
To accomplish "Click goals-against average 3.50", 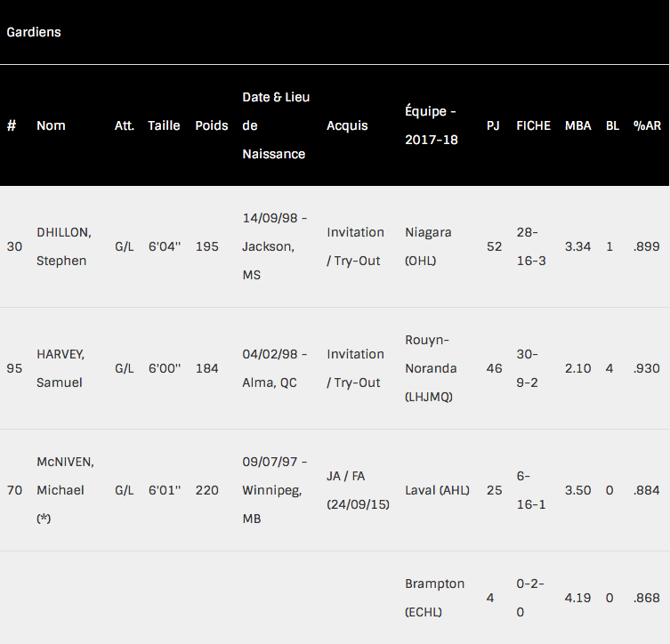I will click(577, 490).
